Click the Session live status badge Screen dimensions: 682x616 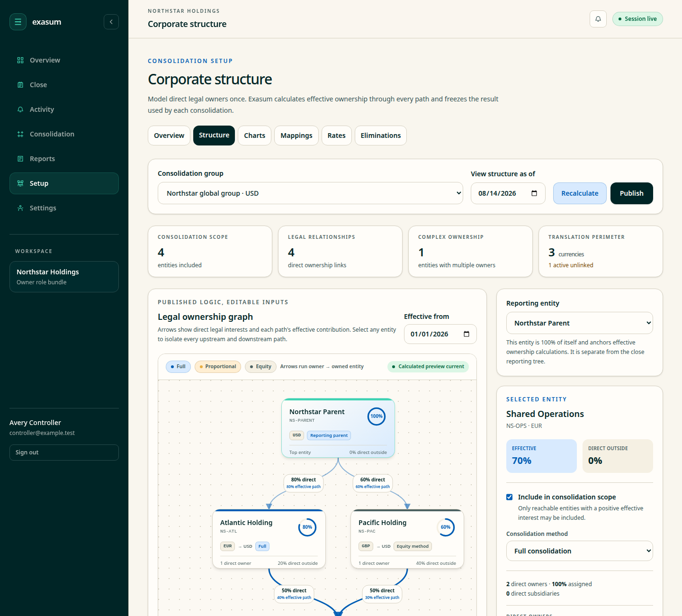point(637,19)
